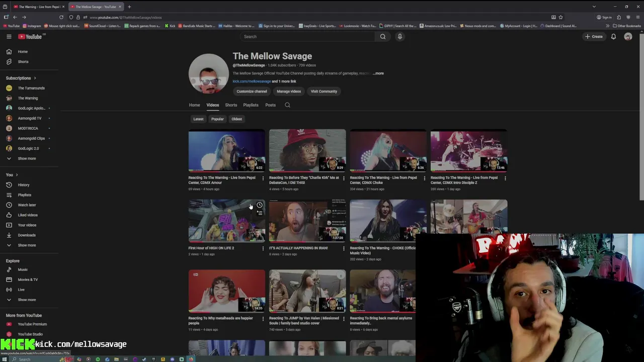Search within channel magnifier icon
This screenshot has height=362, width=644.
(x=287, y=105)
